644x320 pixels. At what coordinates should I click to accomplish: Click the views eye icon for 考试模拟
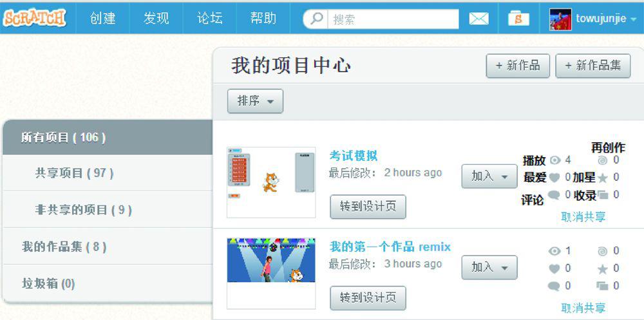coord(555,160)
